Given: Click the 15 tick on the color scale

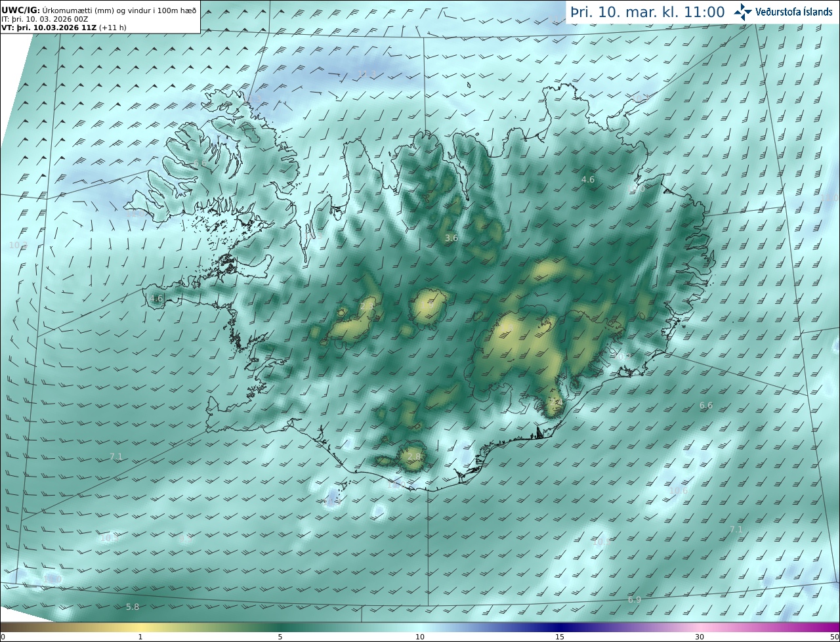Looking at the screenshot, I should click(x=560, y=637).
